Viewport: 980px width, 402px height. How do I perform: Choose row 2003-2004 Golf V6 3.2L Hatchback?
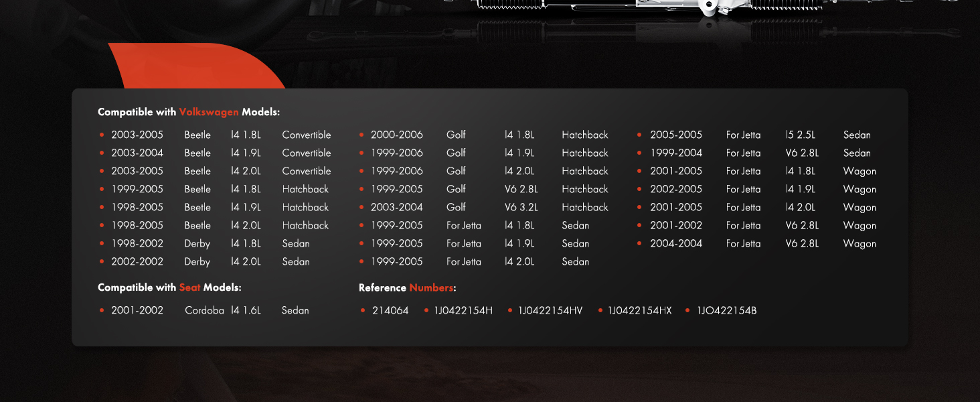pos(484,207)
